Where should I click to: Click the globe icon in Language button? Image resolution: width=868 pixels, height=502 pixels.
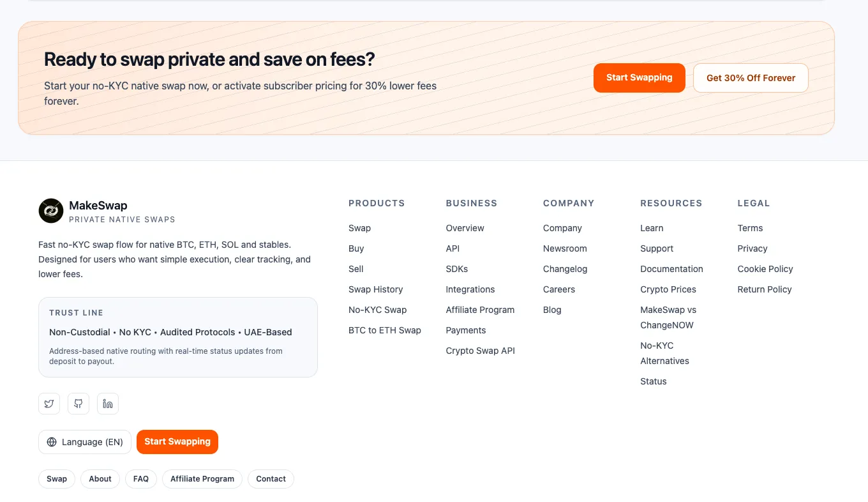52,442
